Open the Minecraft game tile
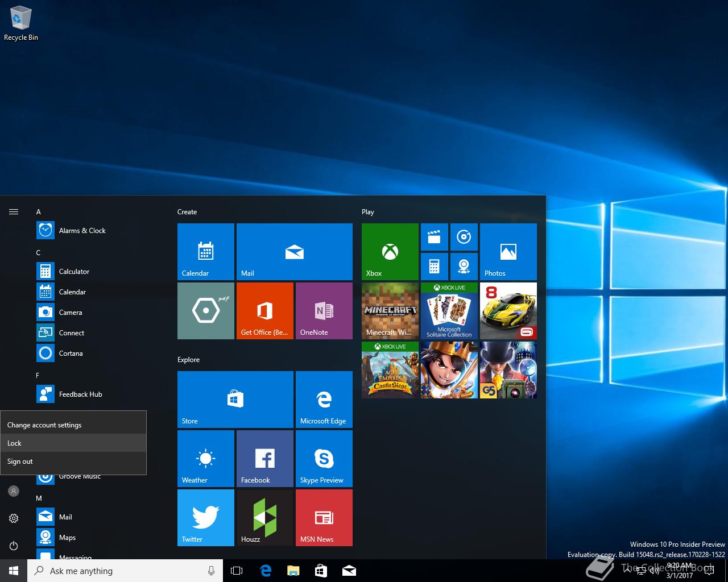The image size is (728, 582). pos(390,310)
